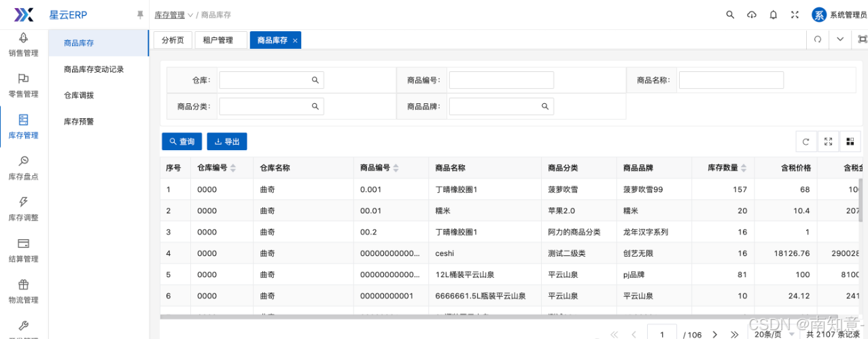Open column settings grid icon
This screenshot has height=339, width=868.
tap(850, 141)
